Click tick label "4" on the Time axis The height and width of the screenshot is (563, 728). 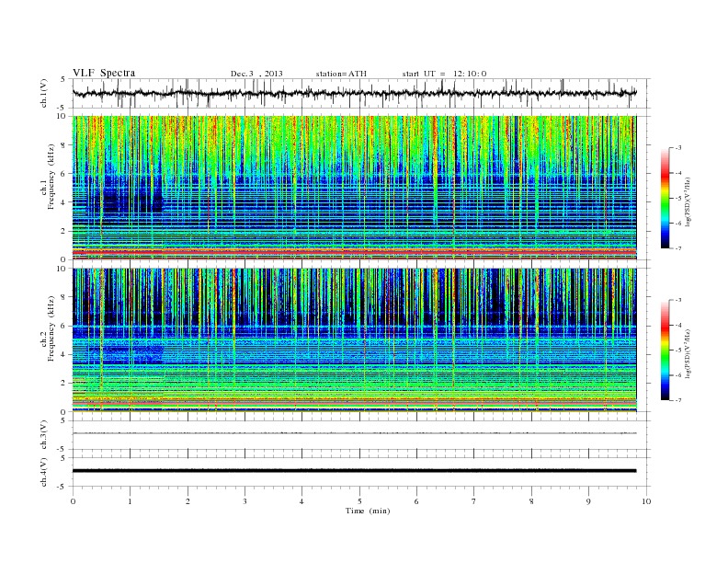point(301,501)
